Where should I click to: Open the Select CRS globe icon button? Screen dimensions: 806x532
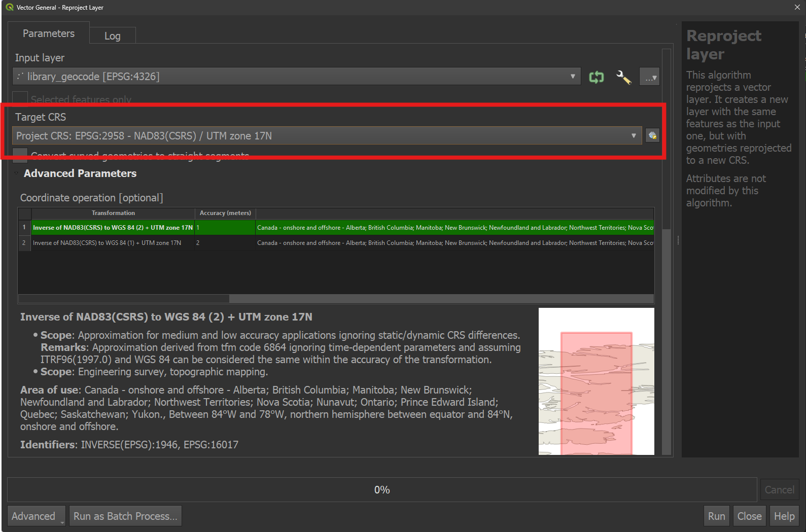[652, 135]
